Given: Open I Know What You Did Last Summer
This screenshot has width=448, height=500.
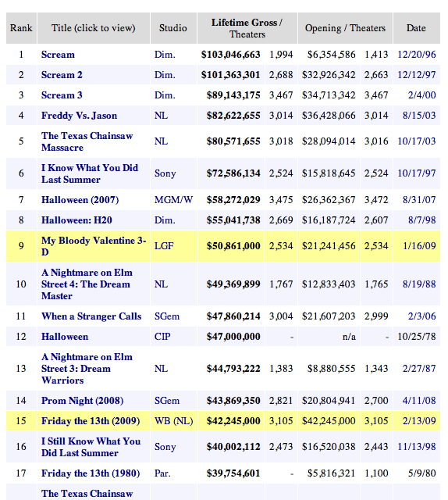Looking at the screenshot, I should click(x=90, y=173).
